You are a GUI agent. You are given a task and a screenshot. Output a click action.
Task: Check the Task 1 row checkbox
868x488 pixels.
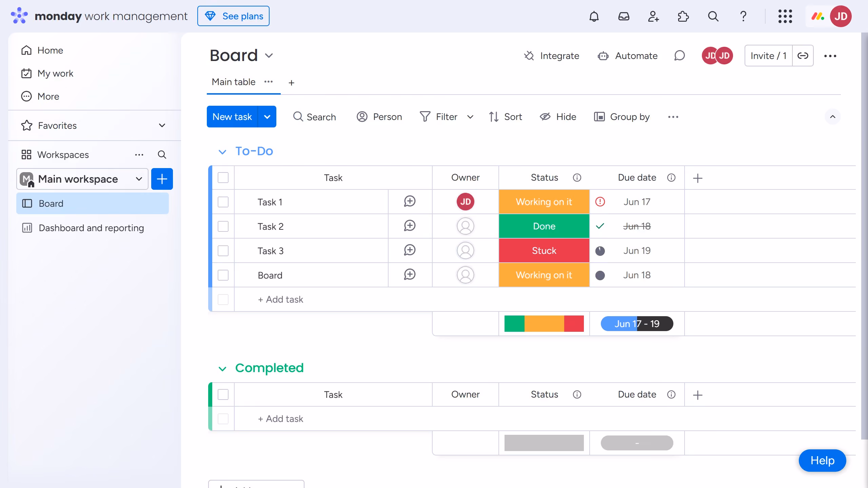click(223, 202)
